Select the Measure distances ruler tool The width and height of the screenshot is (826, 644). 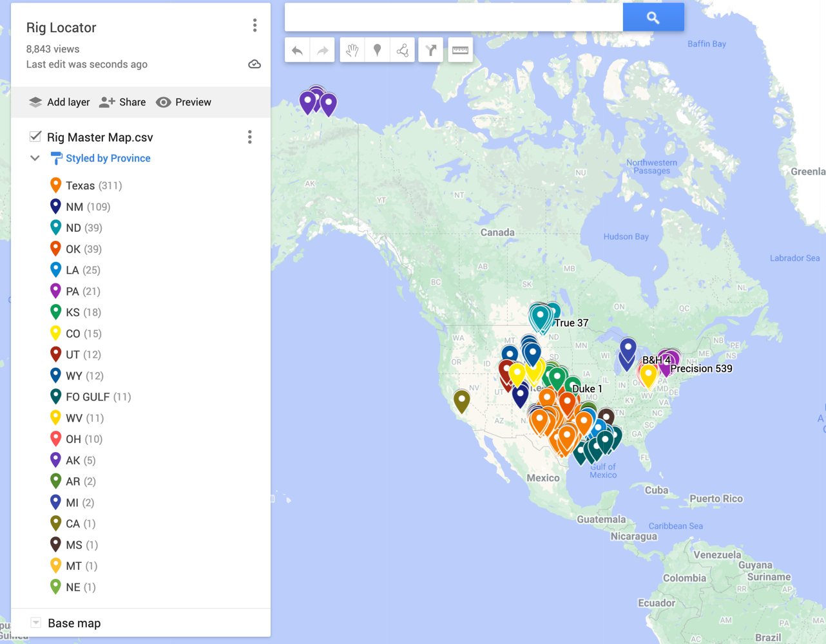[x=459, y=50]
